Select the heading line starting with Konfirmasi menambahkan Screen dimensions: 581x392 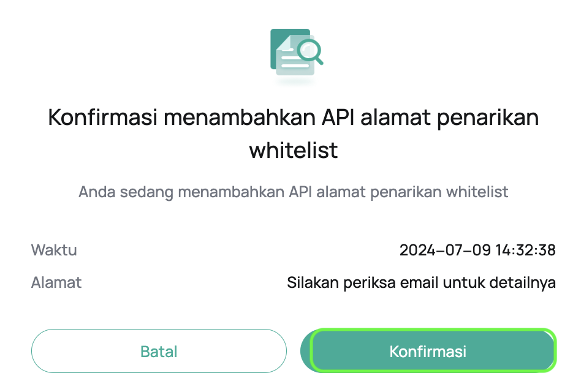click(x=294, y=118)
